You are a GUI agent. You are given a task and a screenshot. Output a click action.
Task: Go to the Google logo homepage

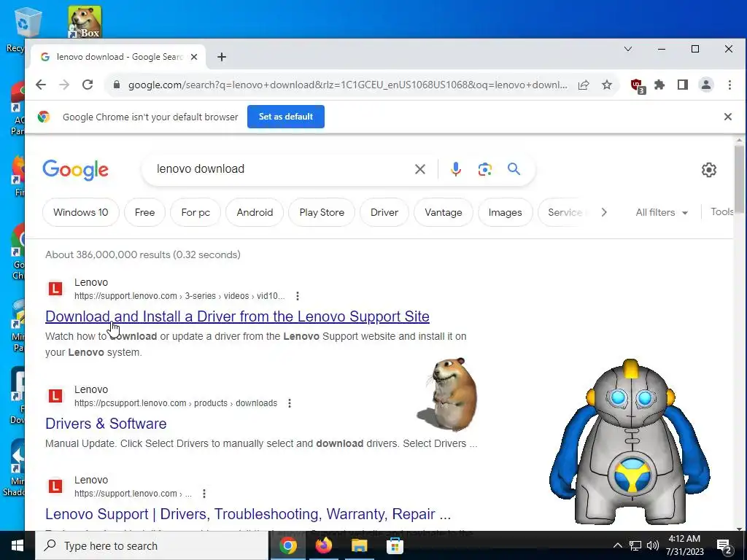[75, 170]
